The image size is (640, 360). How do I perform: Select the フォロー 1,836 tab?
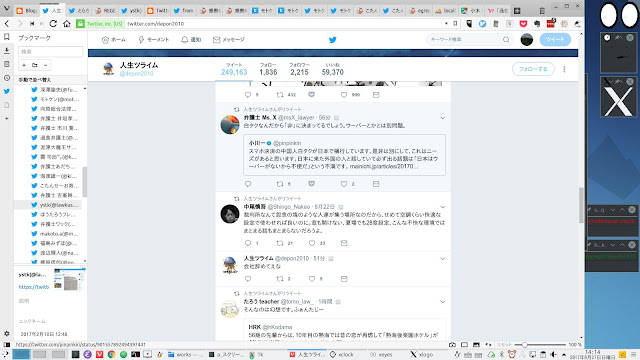[x=268, y=69]
